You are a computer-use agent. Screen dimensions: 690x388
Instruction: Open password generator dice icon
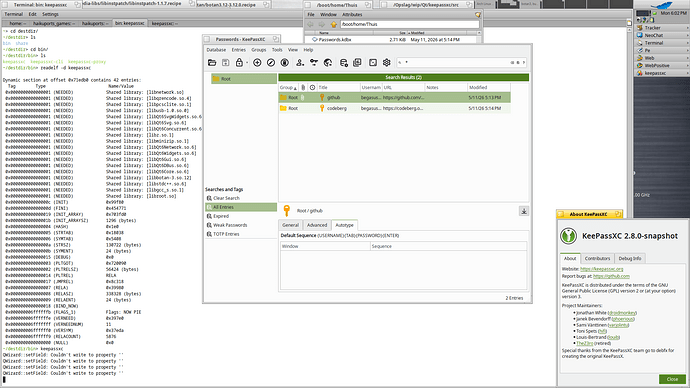pos(373,62)
